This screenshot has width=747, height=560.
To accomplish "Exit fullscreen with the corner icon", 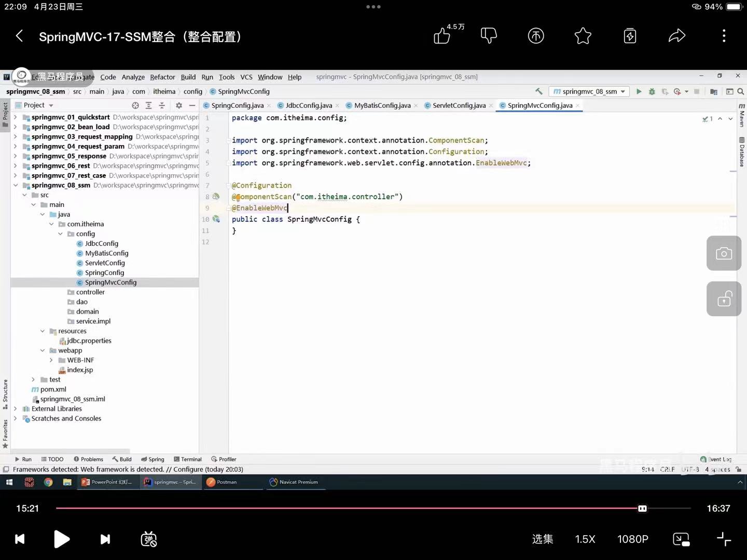I will pyautogui.click(x=724, y=539).
